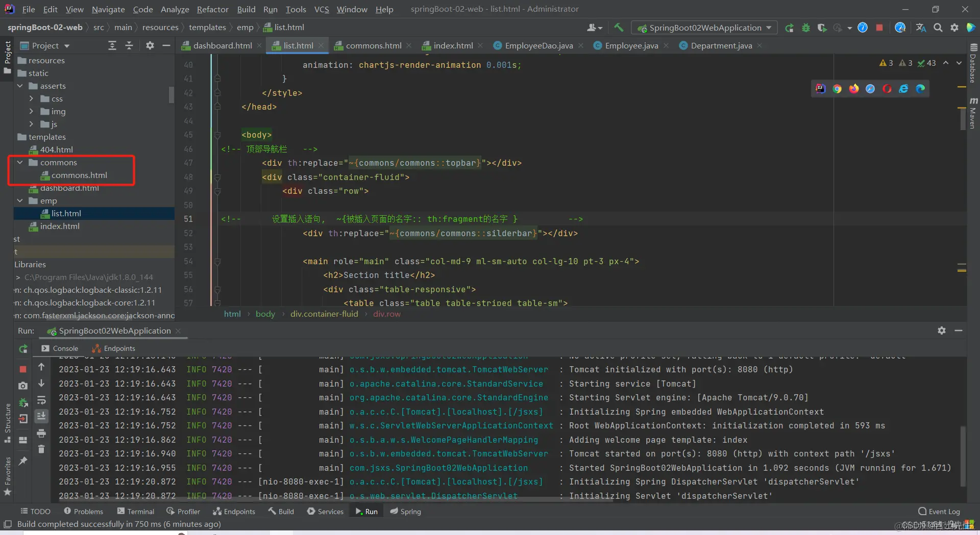980x535 pixels.
Task: Toggle the Favorites side panel
Action: click(8, 476)
